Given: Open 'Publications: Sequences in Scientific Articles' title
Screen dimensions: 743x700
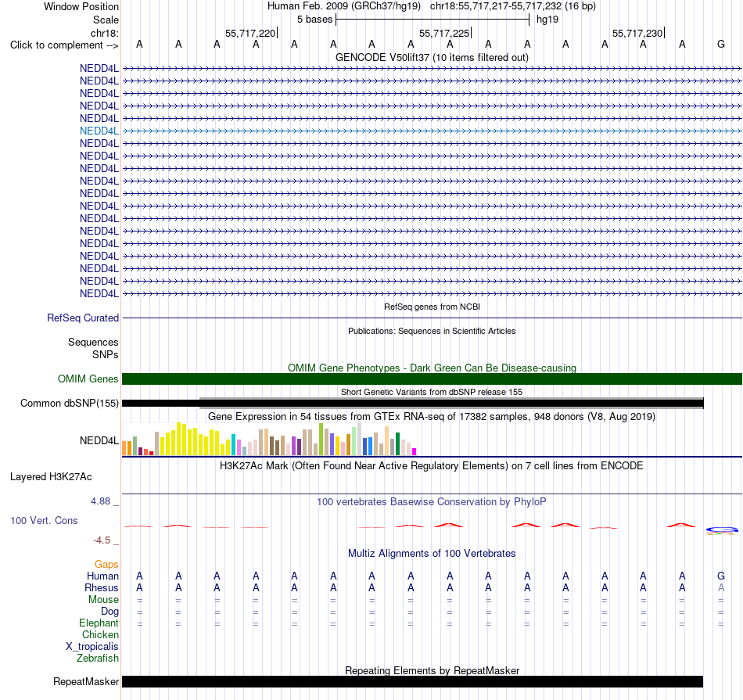Looking at the screenshot, I should pos(432,331).
